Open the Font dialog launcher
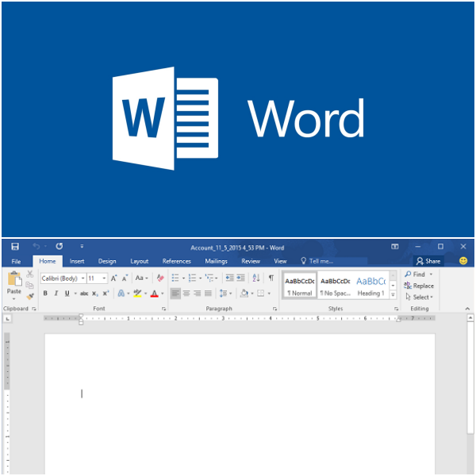This screenshot has width=476, height=476. click(x=164, y=309)
